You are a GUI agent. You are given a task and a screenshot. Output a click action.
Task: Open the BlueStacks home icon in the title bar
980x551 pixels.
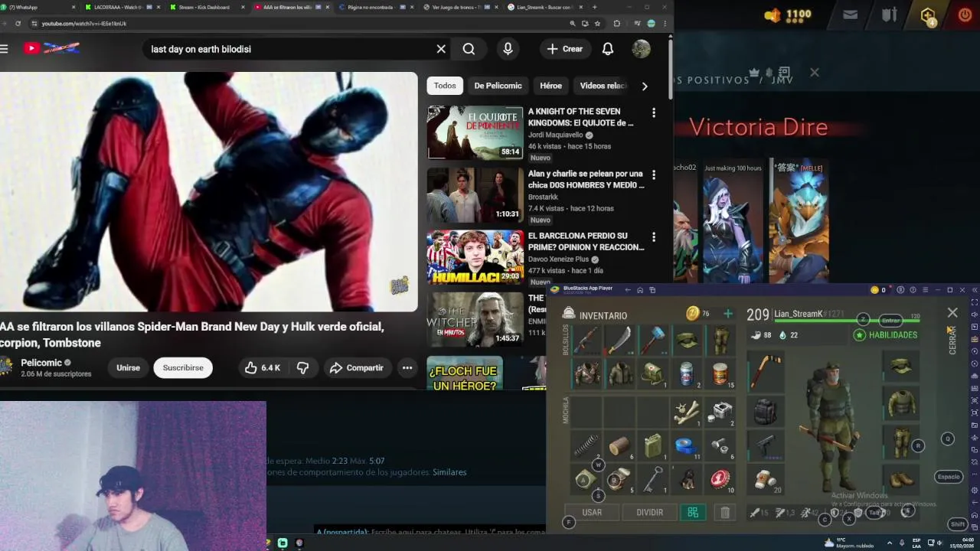click(640, 290)
